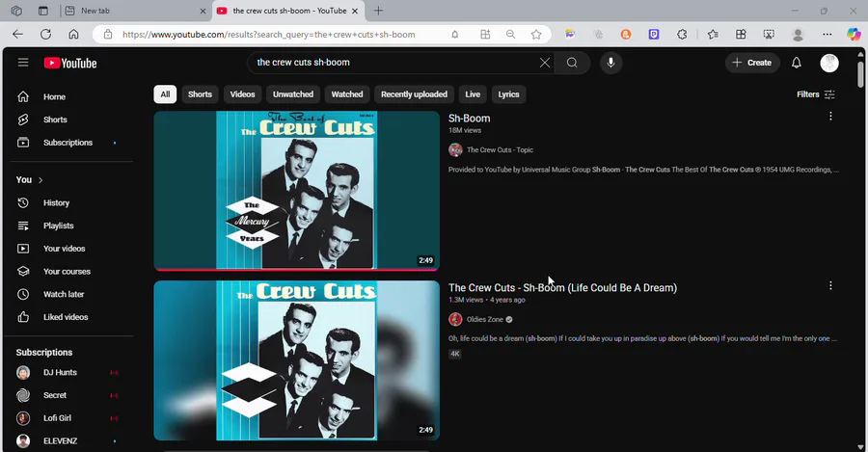Viewport: 868px width, 452px height.
Task: Open the Oldies Zone channel
Action: (x=485, y=319)
